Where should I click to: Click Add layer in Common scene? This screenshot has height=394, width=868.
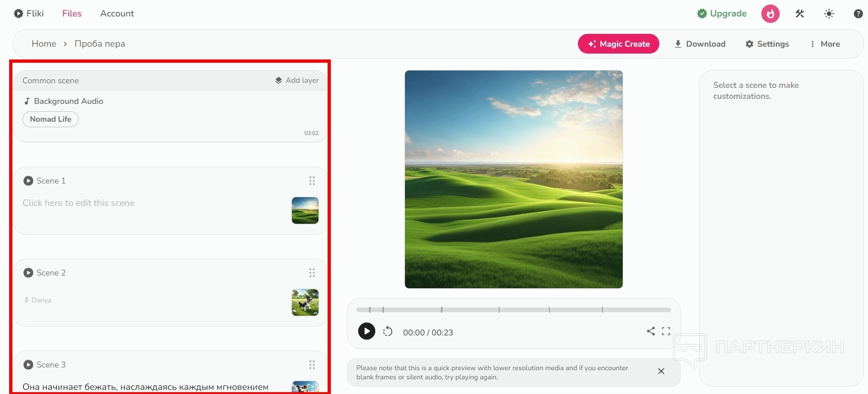[297, 81]
